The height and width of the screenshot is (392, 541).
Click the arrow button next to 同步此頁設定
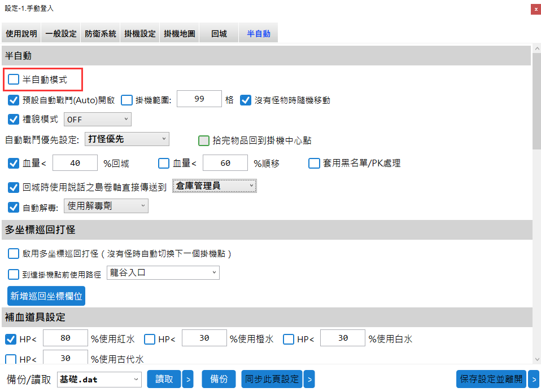pyautogui.click(x=309, y=379)
